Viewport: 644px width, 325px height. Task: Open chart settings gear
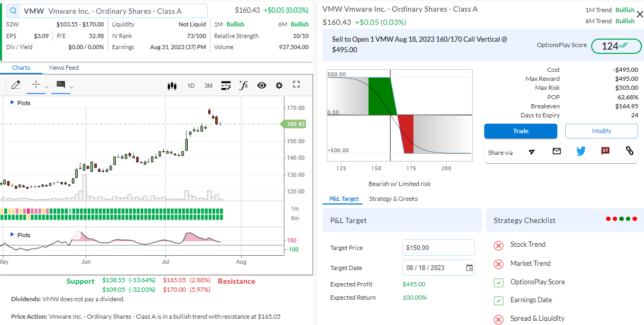coord(279,86)
